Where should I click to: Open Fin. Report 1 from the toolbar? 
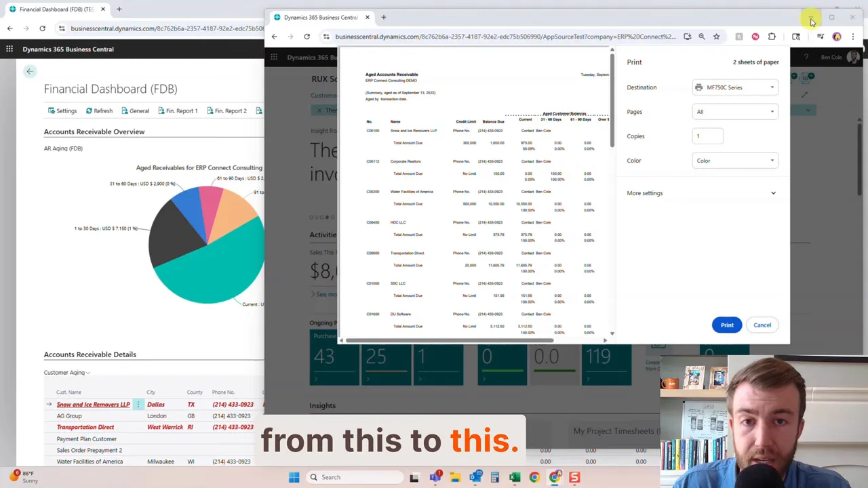coord(177,110)
